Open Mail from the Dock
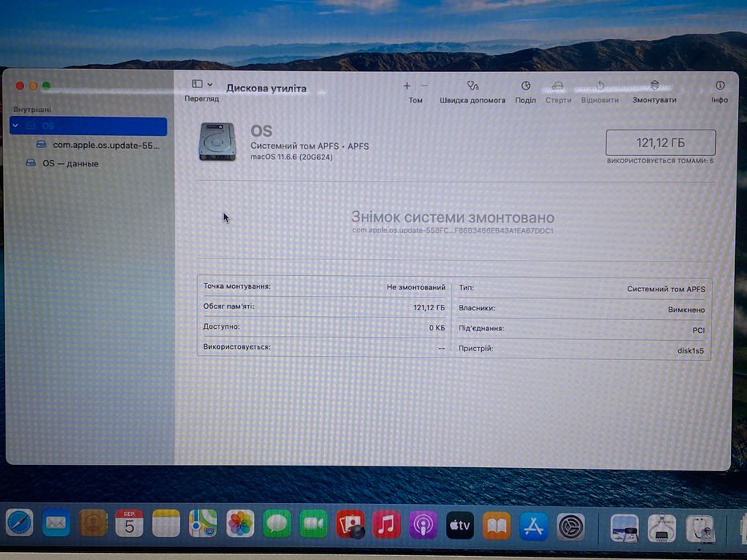Image resolution: width=747 pixels, height=560 pixels. click(x=56, y=523)
